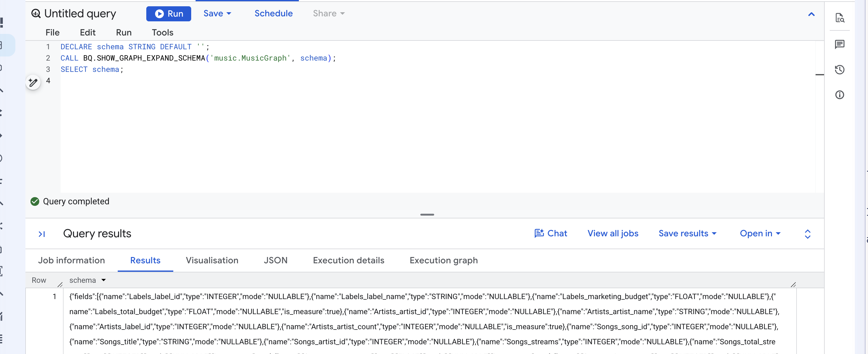
Task: Click the Untitled query title
Action: pos(80,13)
